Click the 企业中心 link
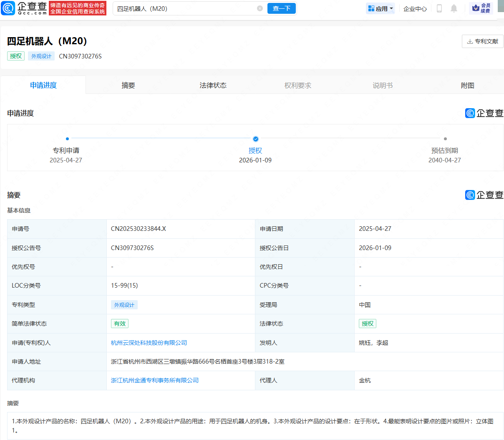 415,8
